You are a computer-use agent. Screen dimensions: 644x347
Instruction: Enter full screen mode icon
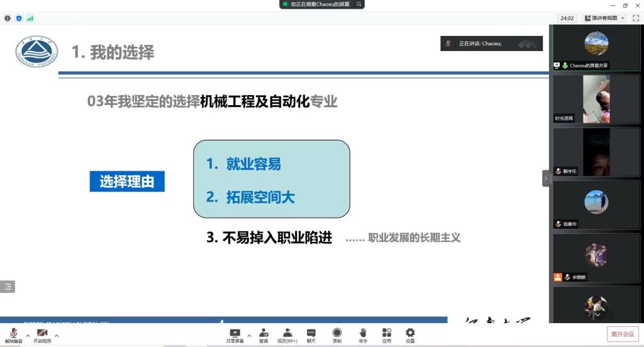pyautogui.click(x=635, y=18)
